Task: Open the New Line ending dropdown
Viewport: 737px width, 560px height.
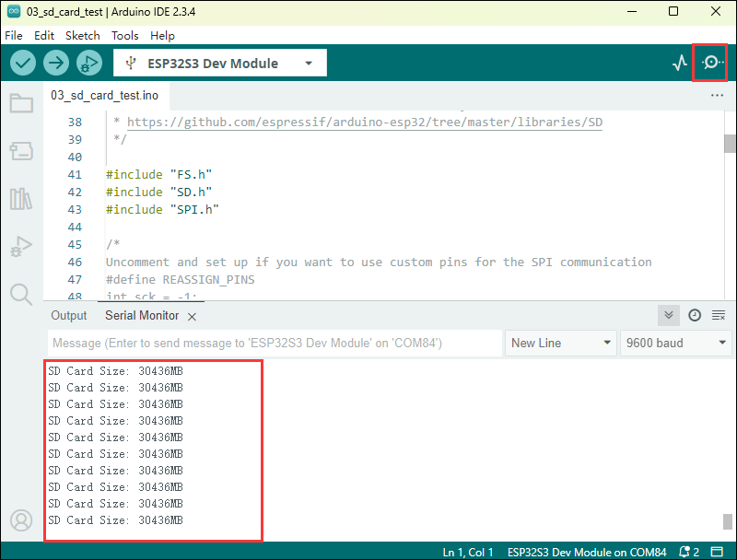Action: click(561, 343)
